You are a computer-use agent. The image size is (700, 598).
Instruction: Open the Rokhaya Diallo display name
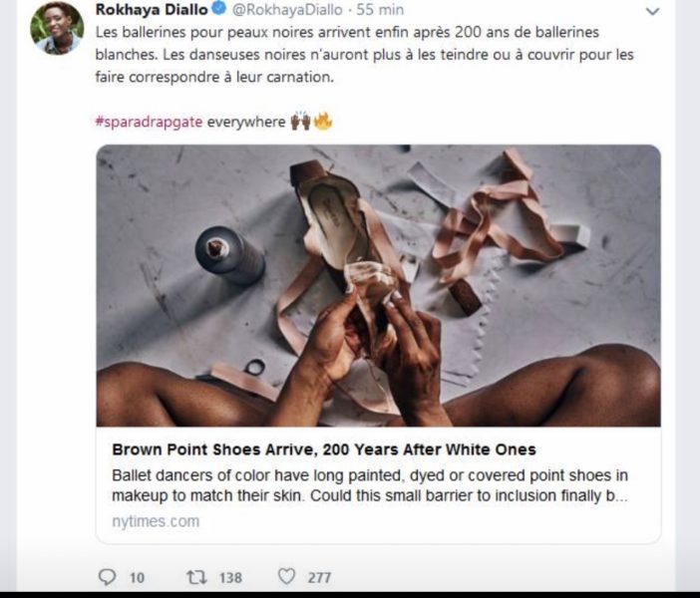[x=152, y=11]
